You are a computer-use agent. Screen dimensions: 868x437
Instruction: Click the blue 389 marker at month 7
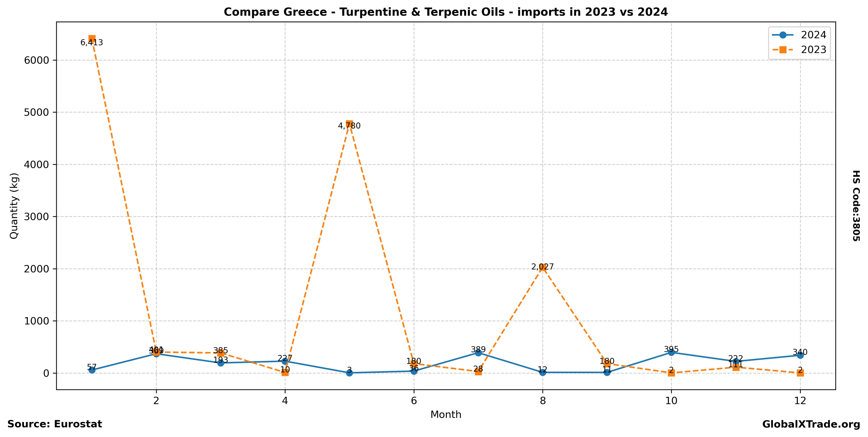click(x=478, y=353)
